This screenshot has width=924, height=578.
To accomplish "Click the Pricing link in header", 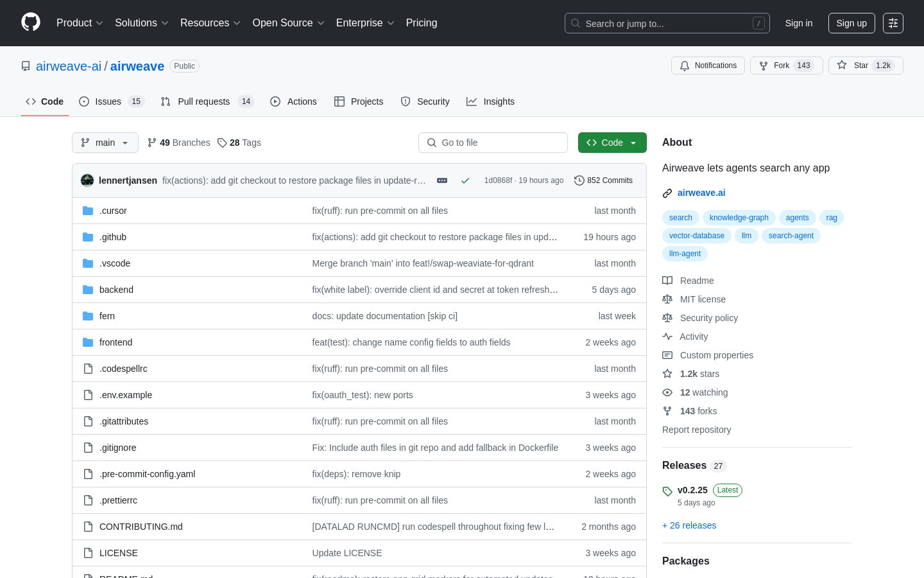I will coord(422,22).
